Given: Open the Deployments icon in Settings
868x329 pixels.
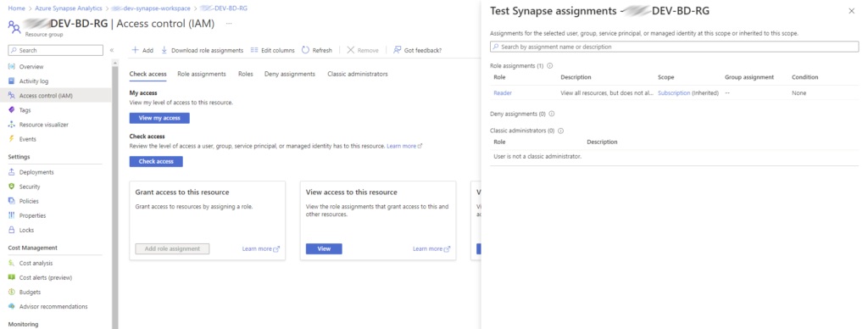Looking at the screenshot, I should [12, 172].
